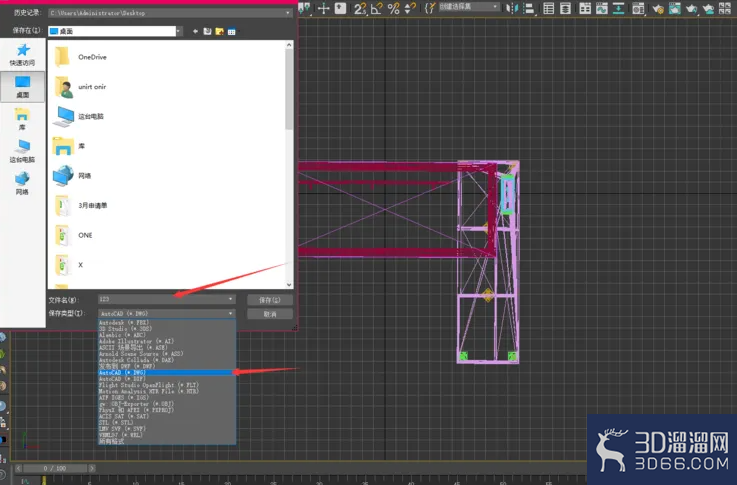Go back to previous folder arrow icon
The width and height of the screenshot is (737, 485).
(196, 31)
